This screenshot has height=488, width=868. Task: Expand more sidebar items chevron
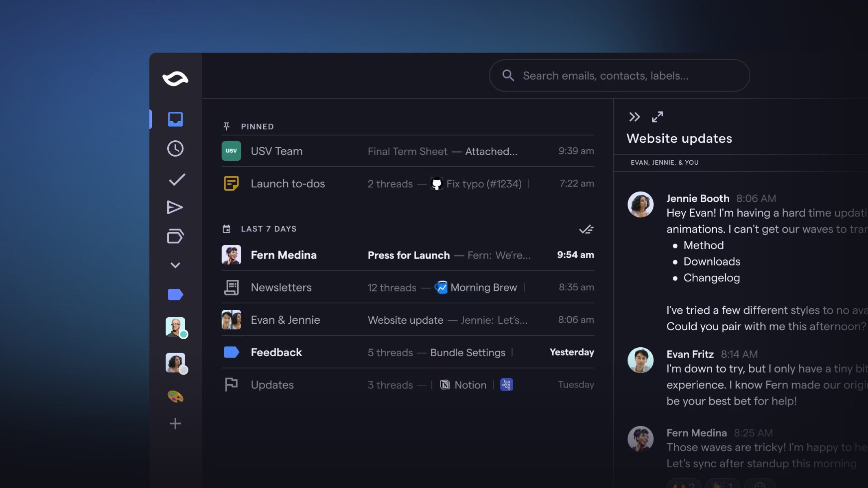click(175, 265)
